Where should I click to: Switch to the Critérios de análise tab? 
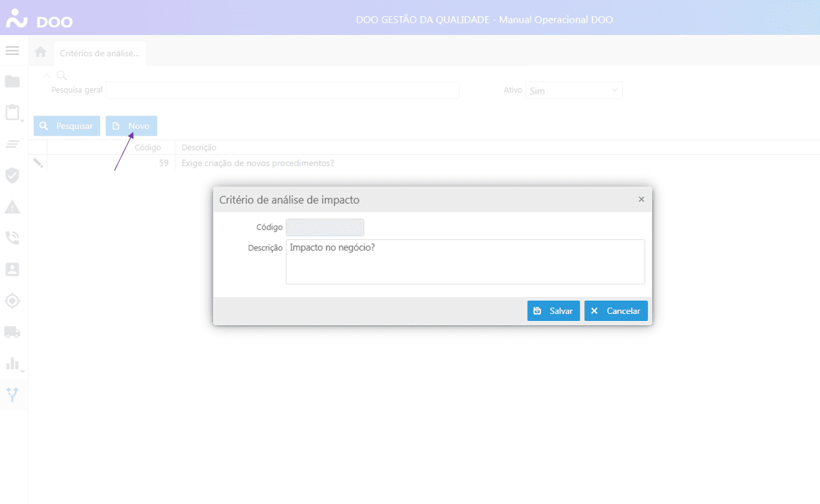pos(99,53)
